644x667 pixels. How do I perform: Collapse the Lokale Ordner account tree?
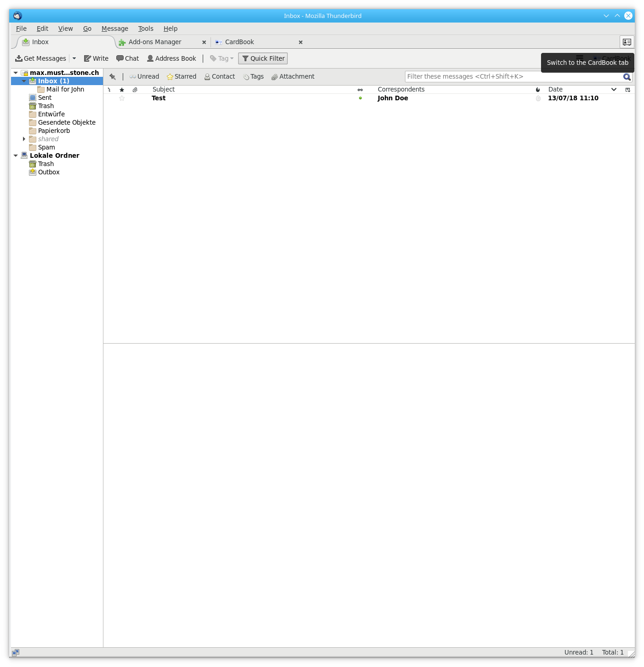16,155
